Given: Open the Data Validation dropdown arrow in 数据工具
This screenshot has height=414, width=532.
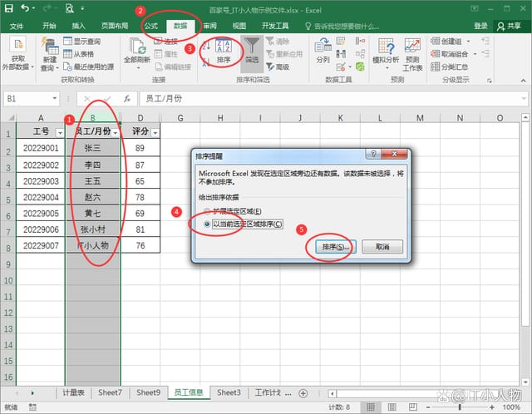Looking at the screenshot, I should (x=350, y=67).
